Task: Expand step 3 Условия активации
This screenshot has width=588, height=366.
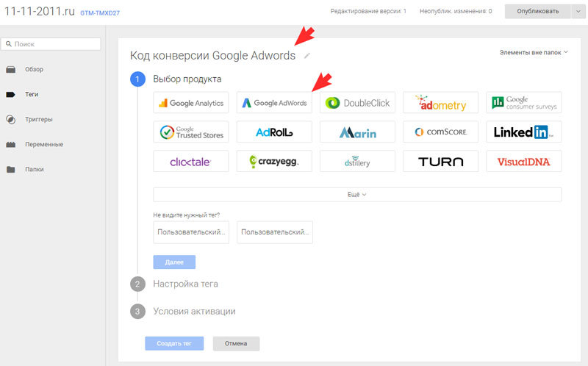Action: [194, 312]
